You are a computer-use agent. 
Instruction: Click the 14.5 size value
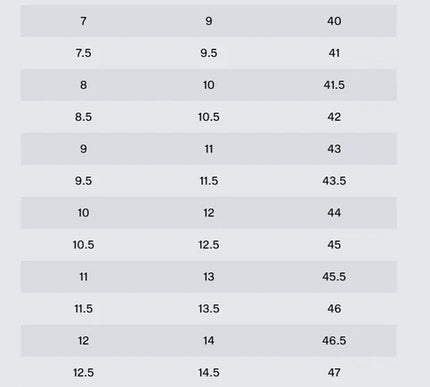click(x=209, y=372)
